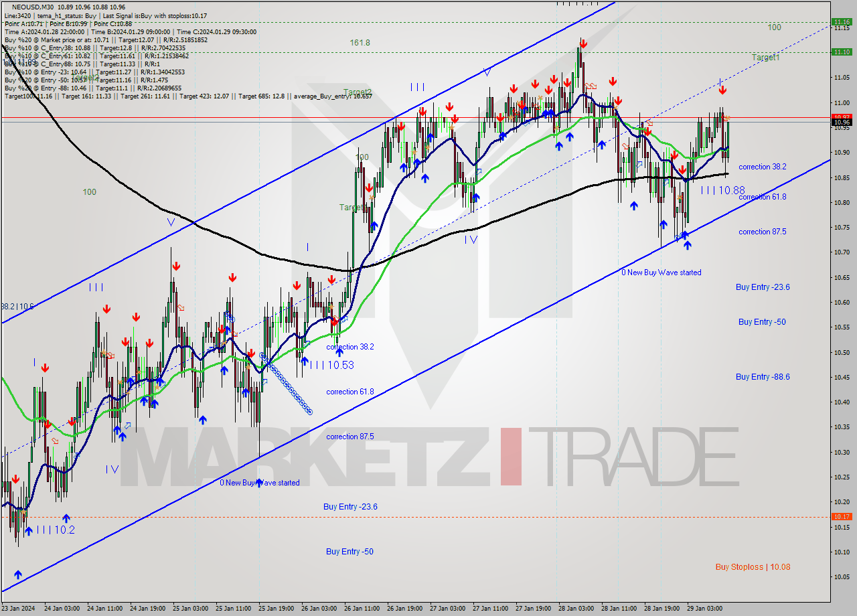Select 'Buy %20 @ Market price' line

106,40
